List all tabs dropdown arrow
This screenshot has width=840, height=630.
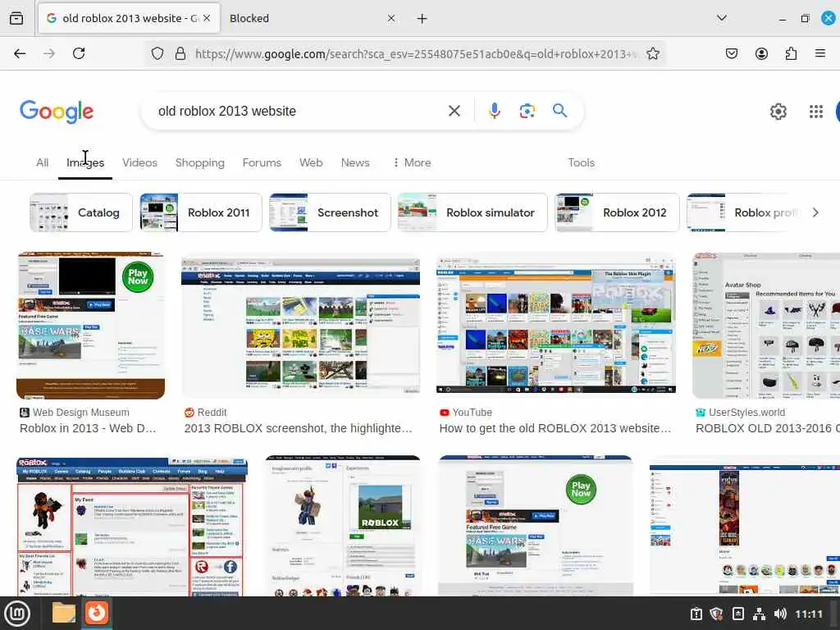point(722,18)
